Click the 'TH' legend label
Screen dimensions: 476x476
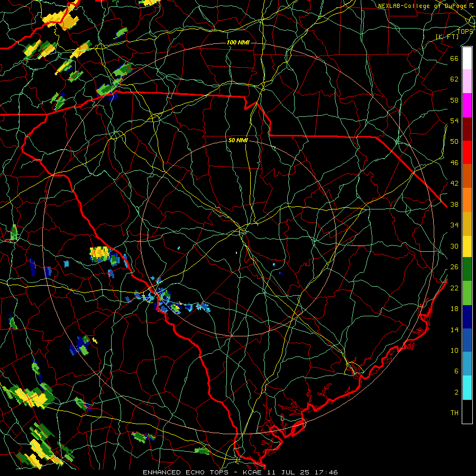coord(454,413)
